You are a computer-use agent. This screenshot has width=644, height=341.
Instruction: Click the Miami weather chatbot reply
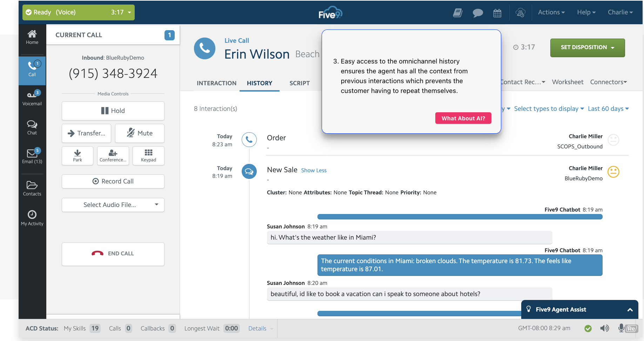coord(460,265)
